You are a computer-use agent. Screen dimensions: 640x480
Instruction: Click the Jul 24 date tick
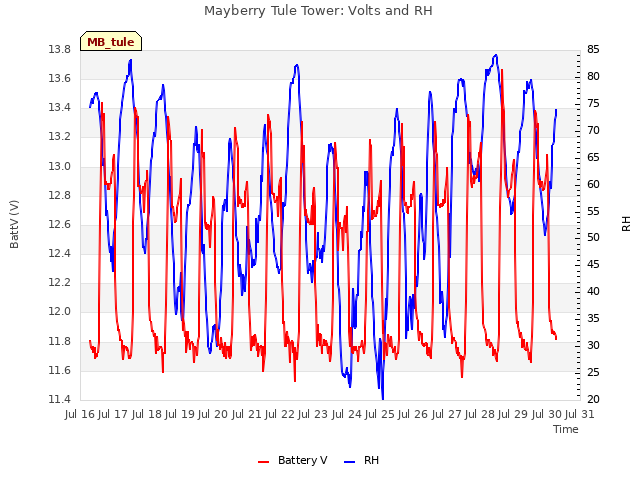click(347, 414)
